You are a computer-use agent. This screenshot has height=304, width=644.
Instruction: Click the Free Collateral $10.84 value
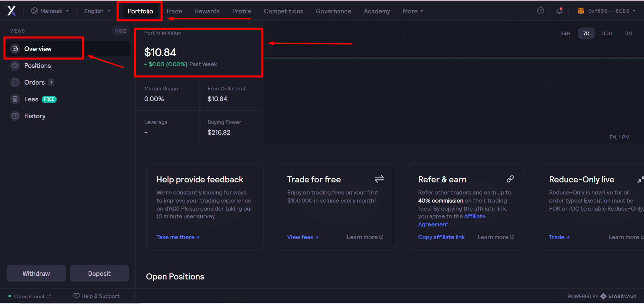(x=217, y=99)
